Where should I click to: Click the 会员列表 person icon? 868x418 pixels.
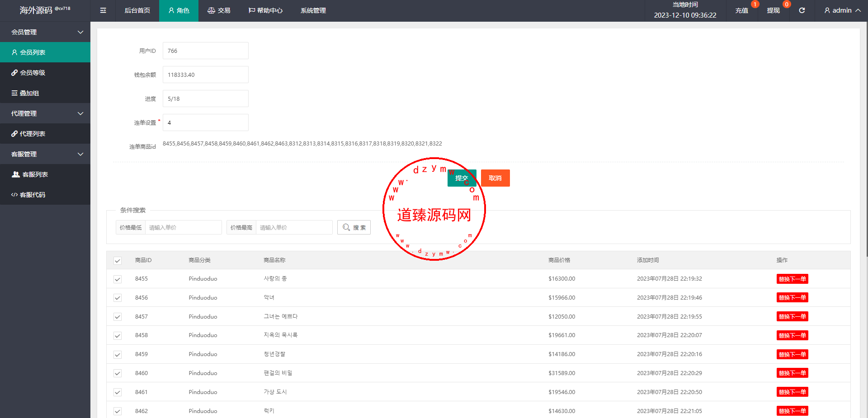tap(14, 52)
